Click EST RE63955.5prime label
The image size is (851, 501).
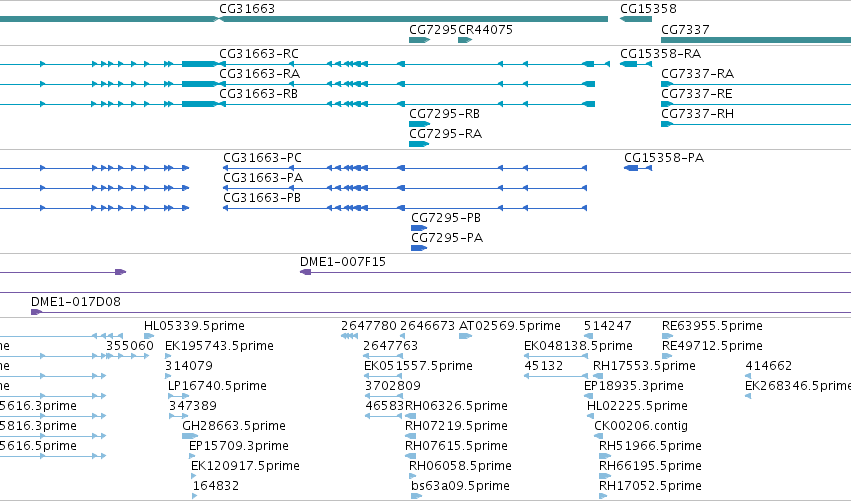click(x=712, y=326)
